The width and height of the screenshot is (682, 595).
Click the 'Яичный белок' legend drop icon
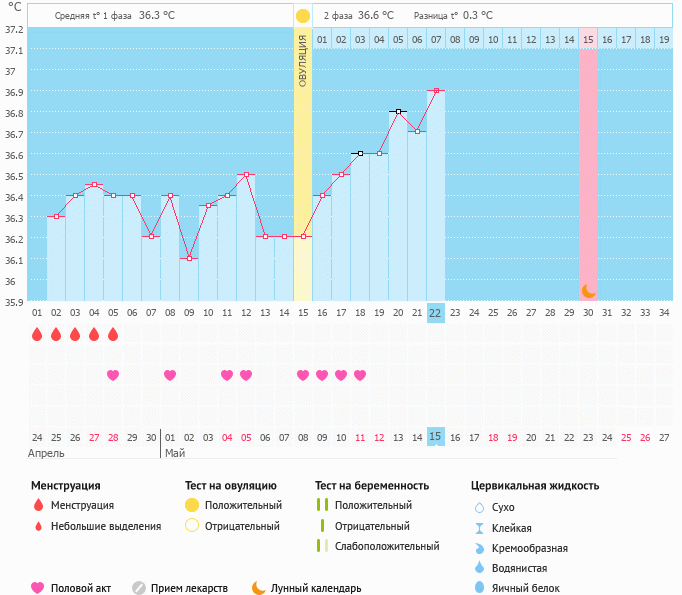point(480,588)
